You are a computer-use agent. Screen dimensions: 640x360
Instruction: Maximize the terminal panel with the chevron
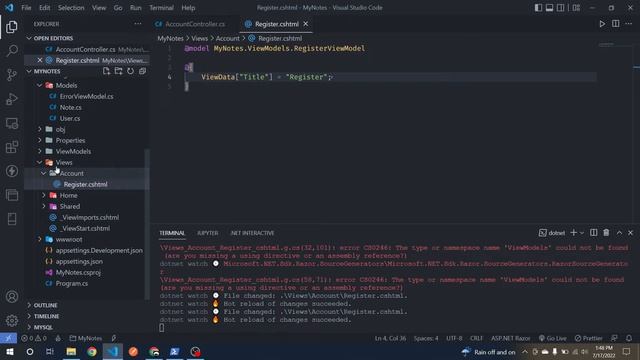(x=619, y=233)
